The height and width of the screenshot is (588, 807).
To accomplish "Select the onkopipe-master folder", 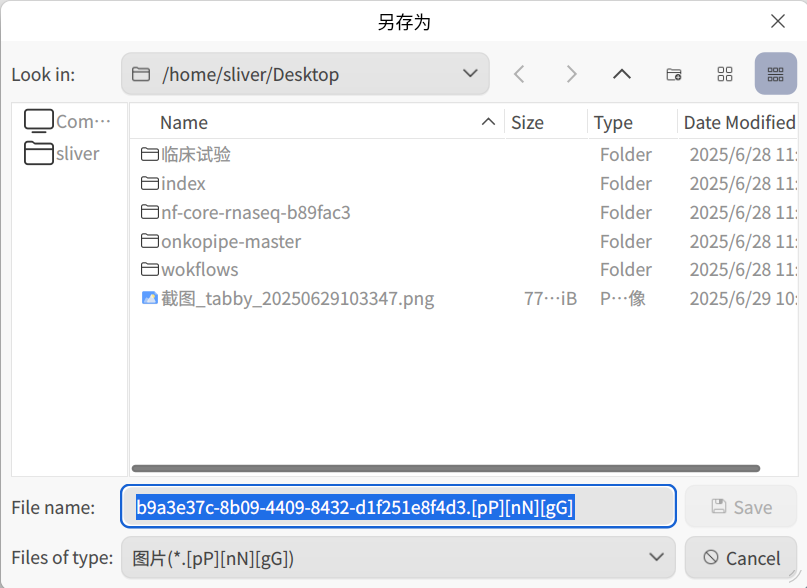I will click(x=220, y=241).
